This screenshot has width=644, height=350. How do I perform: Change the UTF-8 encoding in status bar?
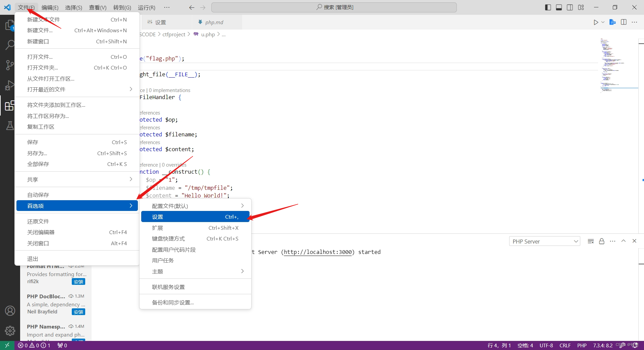point(546,345)
